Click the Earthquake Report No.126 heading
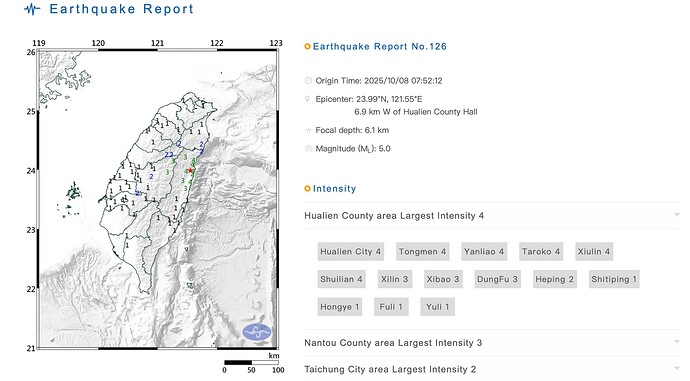 [379, 46]
